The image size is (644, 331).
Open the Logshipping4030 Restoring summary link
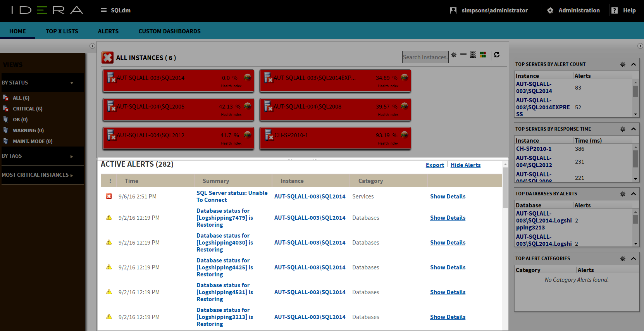pyautogui.click(x=225, y=243)
